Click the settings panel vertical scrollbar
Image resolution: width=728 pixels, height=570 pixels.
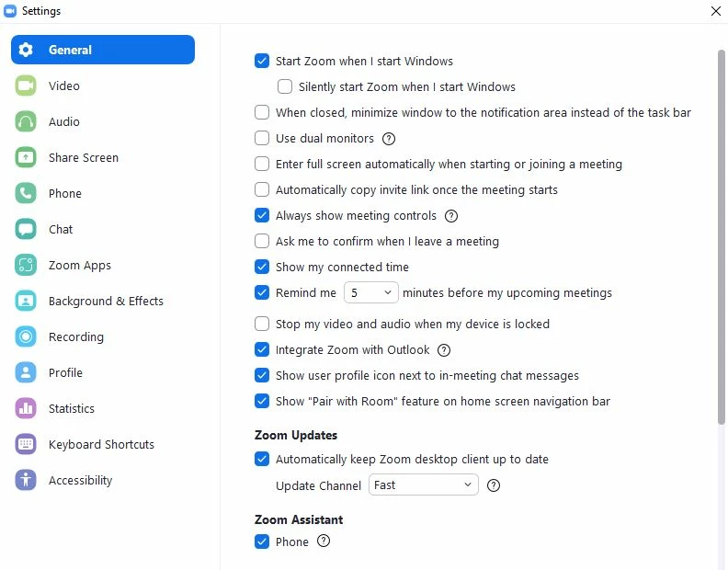click(x=721, y=237)
